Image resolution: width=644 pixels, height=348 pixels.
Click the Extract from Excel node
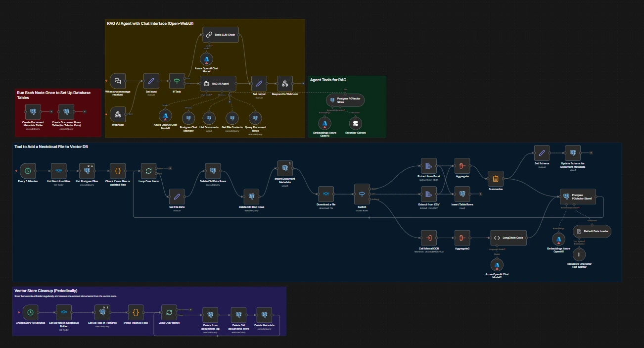point(428,165)
